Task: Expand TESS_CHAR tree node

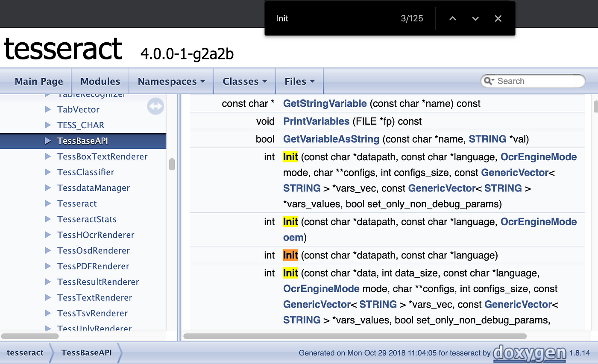Action: (48, 125)
